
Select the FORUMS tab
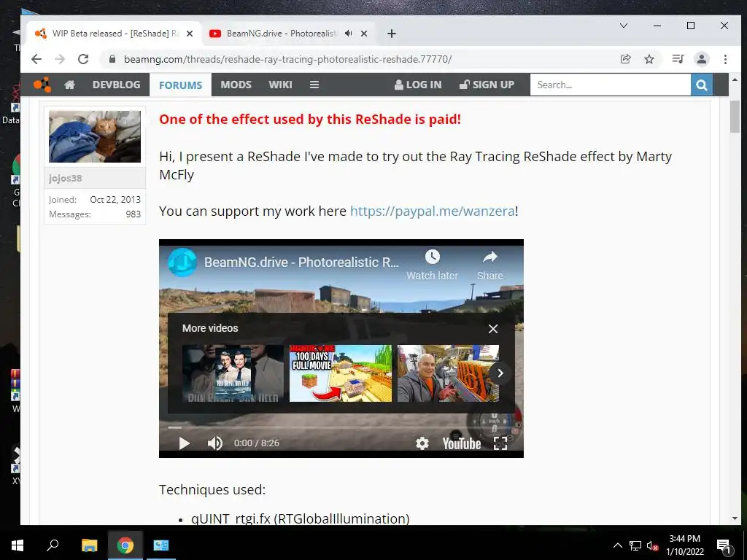tap(181, 85)
